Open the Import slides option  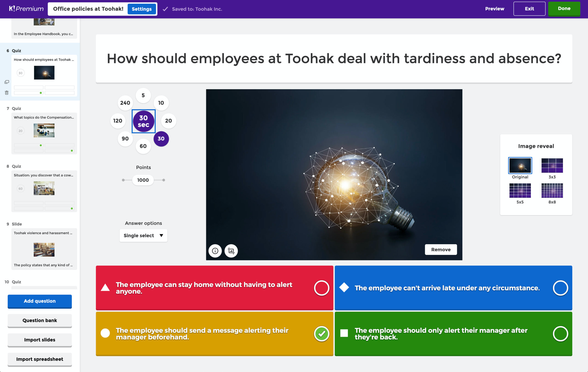pos(40,339)
